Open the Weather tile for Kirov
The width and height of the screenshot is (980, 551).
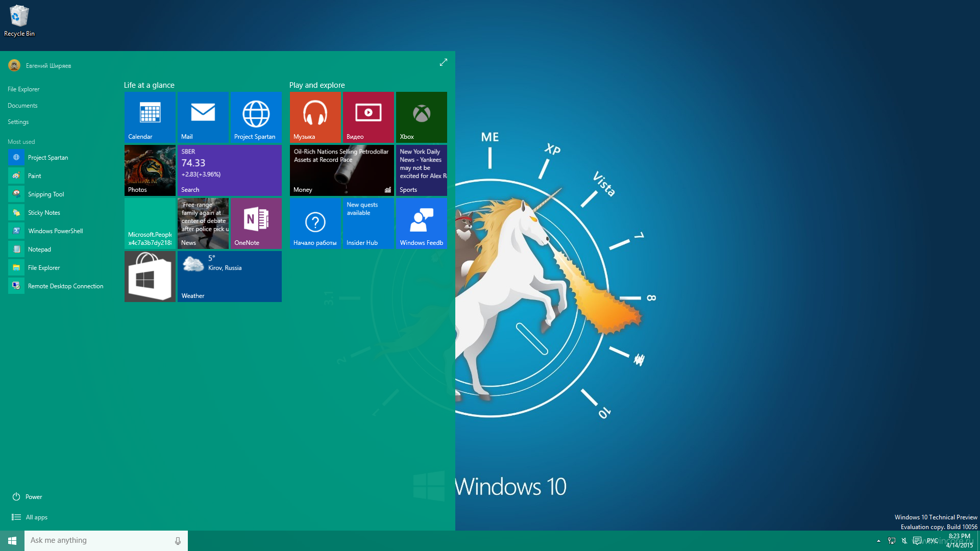tap(229, 277)
